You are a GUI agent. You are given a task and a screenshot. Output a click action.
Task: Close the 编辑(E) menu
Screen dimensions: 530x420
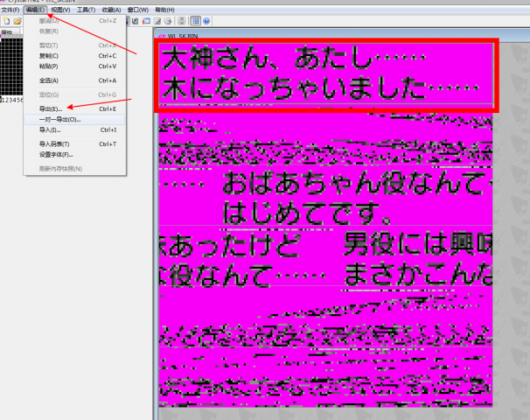click(x=35, y=10)
